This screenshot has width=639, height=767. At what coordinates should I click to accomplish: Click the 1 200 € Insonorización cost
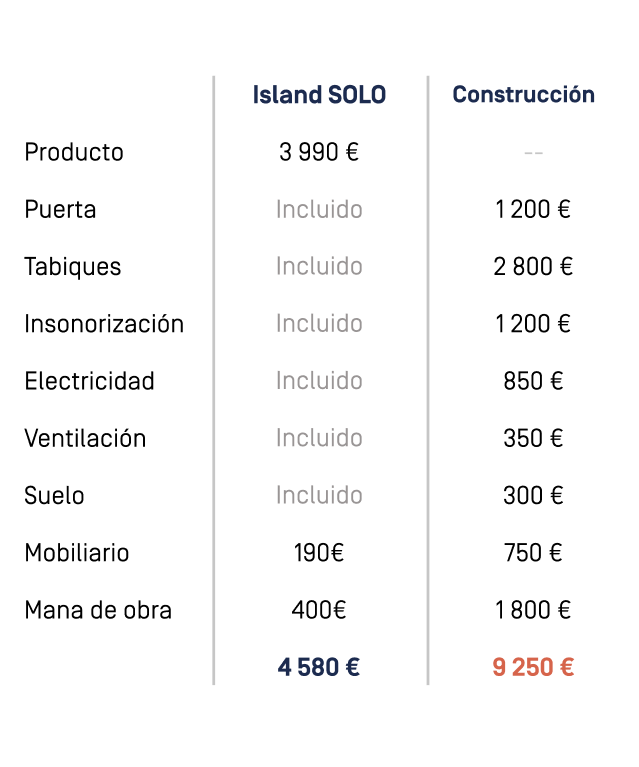coord(533,324)
